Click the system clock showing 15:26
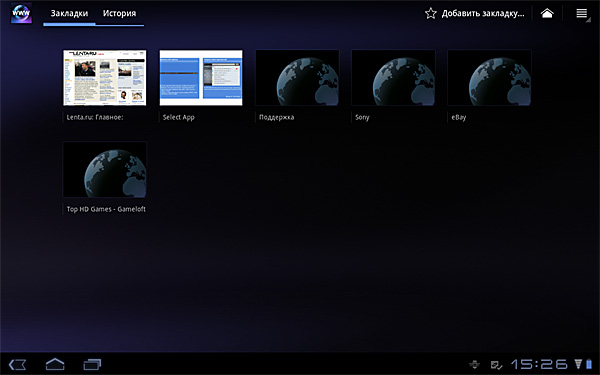600x375 pixels. coord(539,364)
